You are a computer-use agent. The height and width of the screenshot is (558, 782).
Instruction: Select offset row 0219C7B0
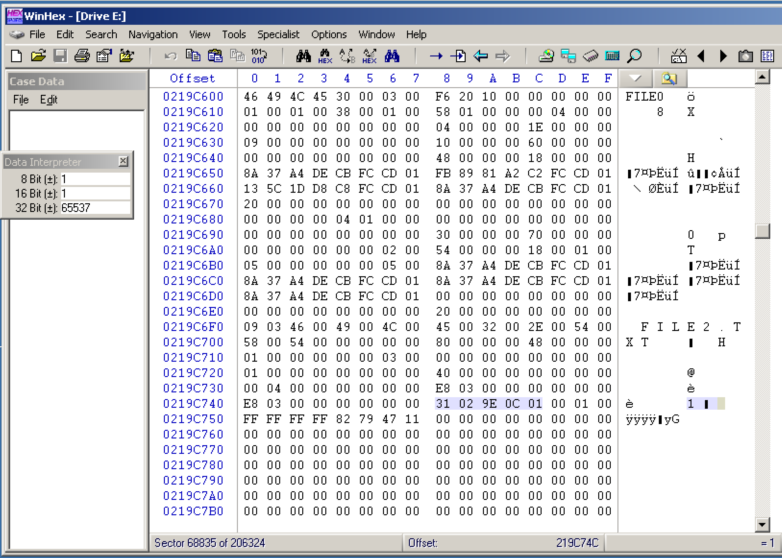click(x=194, y=511)
